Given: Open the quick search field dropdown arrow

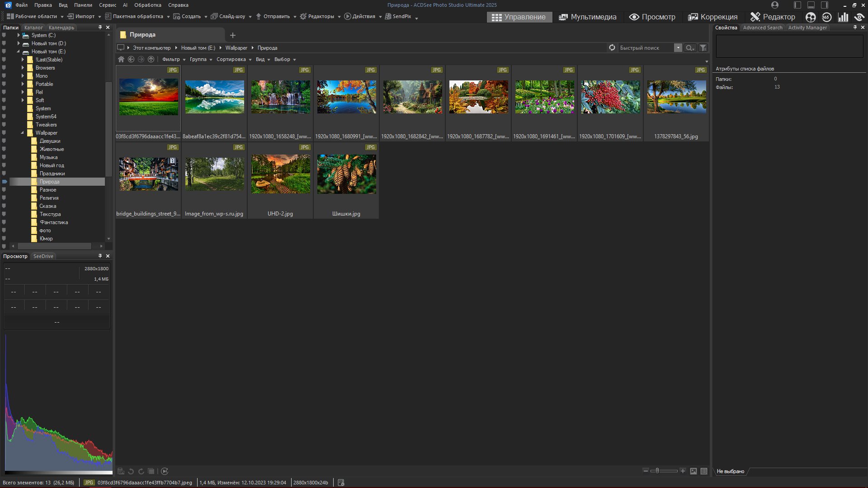Looking at the screenshot, I should [678, 48].
